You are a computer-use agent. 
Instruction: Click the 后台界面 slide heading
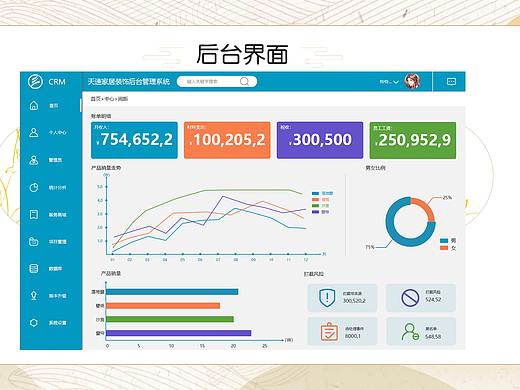tap(242, 54)
